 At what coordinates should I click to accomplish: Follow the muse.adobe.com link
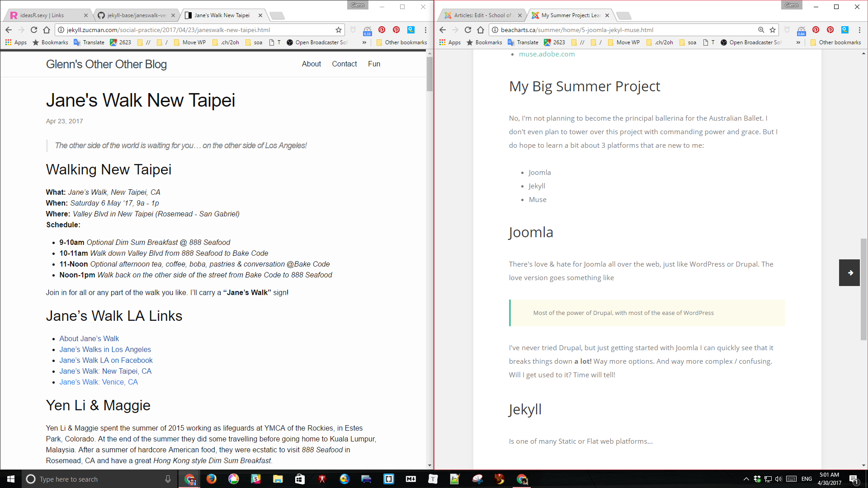pyautogui.click(x=547, y=54)
